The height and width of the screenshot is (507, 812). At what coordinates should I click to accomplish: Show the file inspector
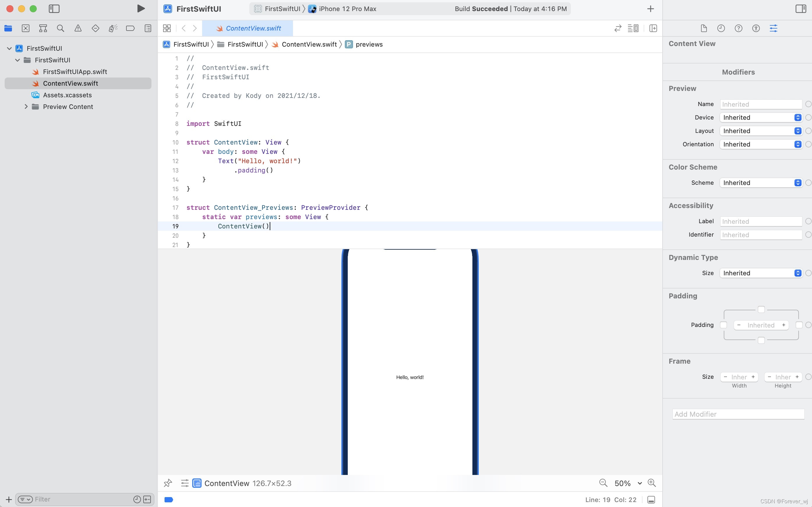coord(704,29)
